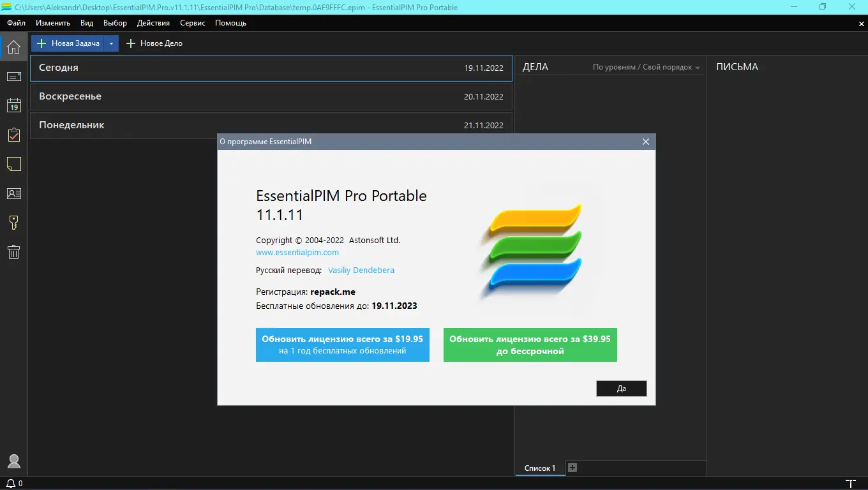Screen dimensions: 868x490
Task: Open the Notes module in sidebar
Action: click(13, 165)
